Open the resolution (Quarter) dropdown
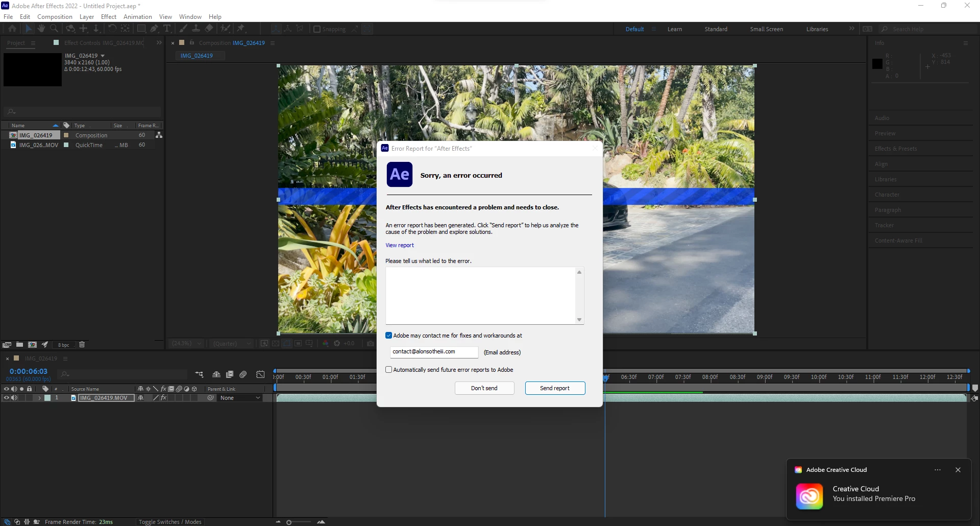 [x=232, y=344]
